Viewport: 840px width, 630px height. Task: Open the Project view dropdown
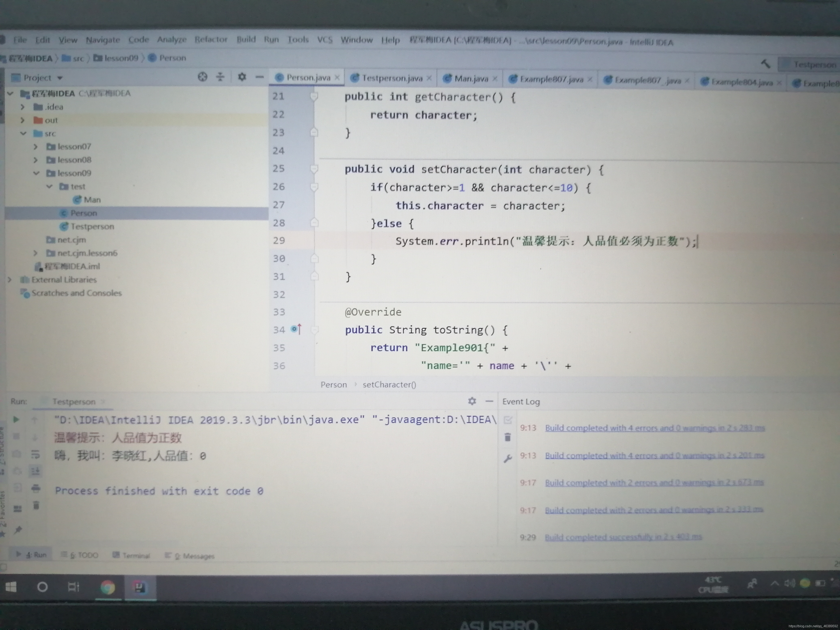click(60, 78)
